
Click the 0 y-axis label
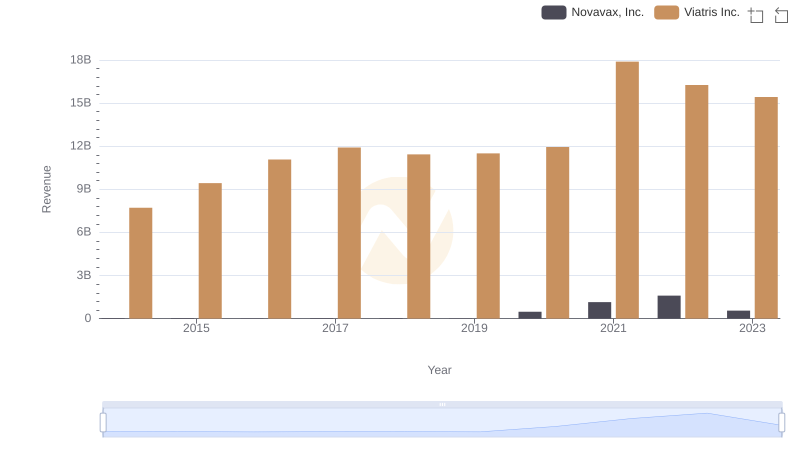point(88,318)
